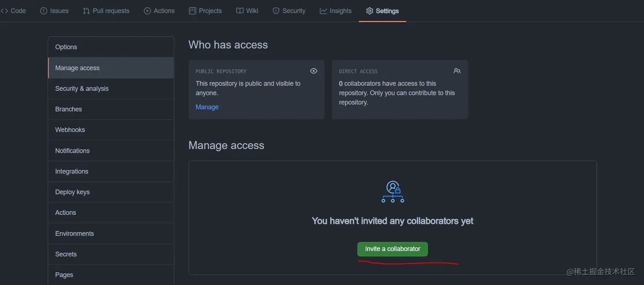Screen dimensions: 644x285
Task: Open the Wiki tab
Action: point(247,11)
